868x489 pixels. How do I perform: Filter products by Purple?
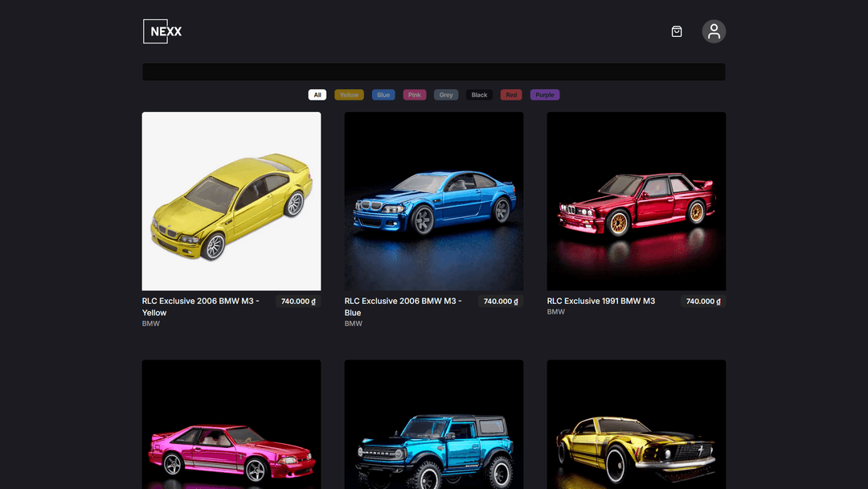(x=545, y=95)
